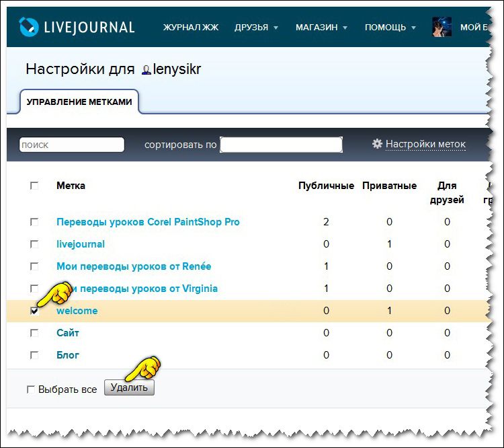This screenshot has height=448, width=504.
Task: Focus the поиск search field
Action: [72, 145]
